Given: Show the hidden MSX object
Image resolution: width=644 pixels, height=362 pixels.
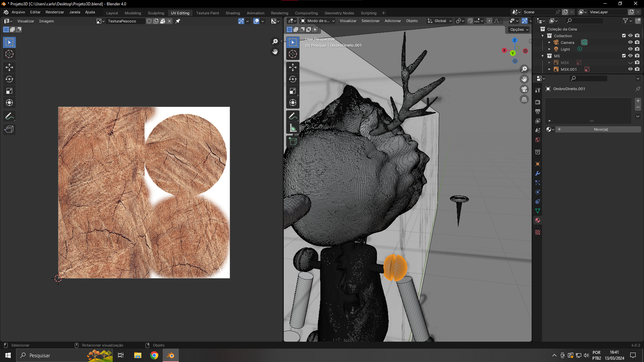Looking at the screenshot, I should click(630, 63).
